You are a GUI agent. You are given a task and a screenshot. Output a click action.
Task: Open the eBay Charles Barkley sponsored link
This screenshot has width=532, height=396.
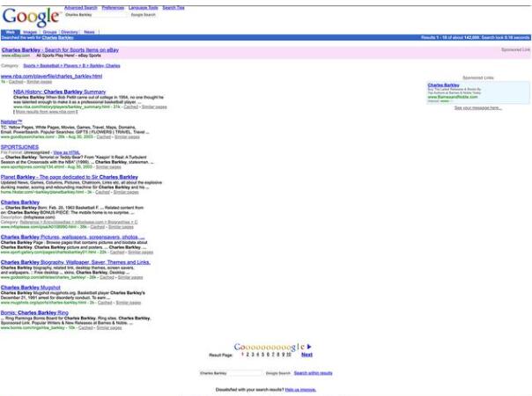60,50
